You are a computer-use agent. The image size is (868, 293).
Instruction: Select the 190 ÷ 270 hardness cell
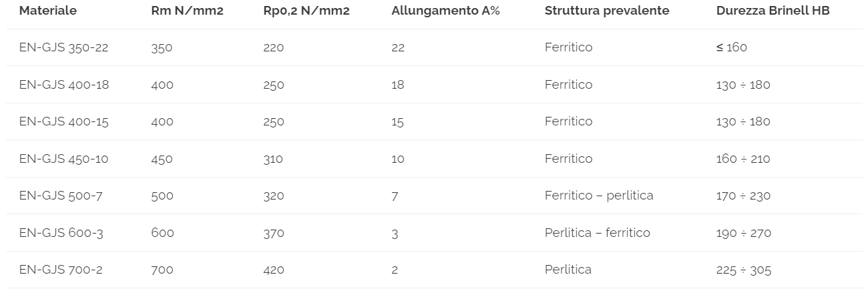[743, 233]
